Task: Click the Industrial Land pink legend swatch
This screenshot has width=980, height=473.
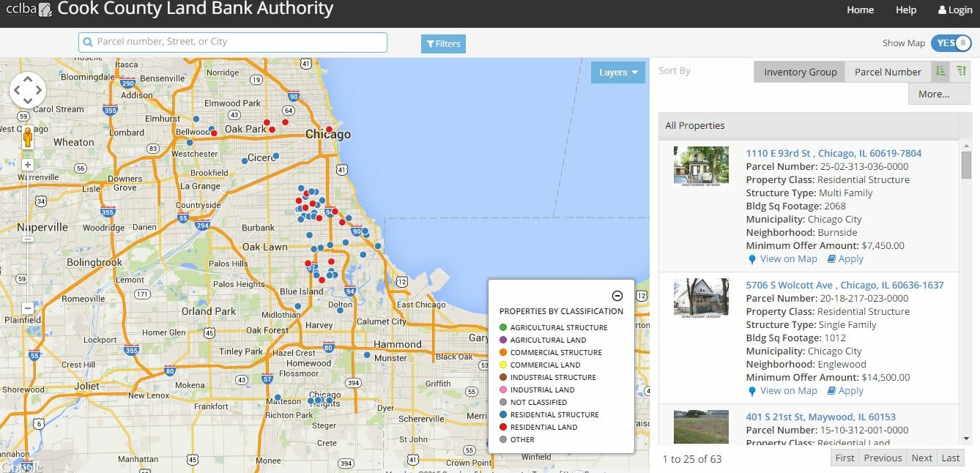Action: click(502, 390)
